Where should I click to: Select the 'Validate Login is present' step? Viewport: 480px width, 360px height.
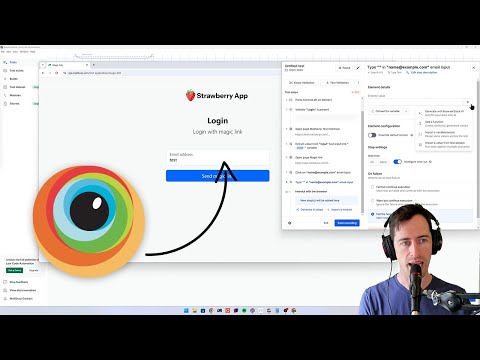[x=312, y=109]
